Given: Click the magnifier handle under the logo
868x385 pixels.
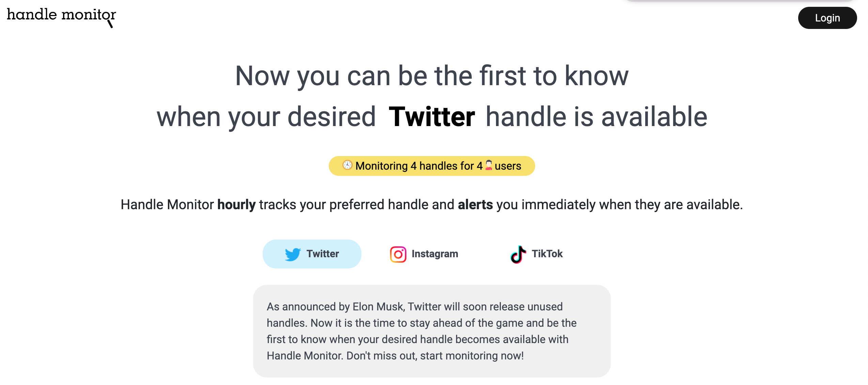Looking at the screenshot, I should (110, 24).
